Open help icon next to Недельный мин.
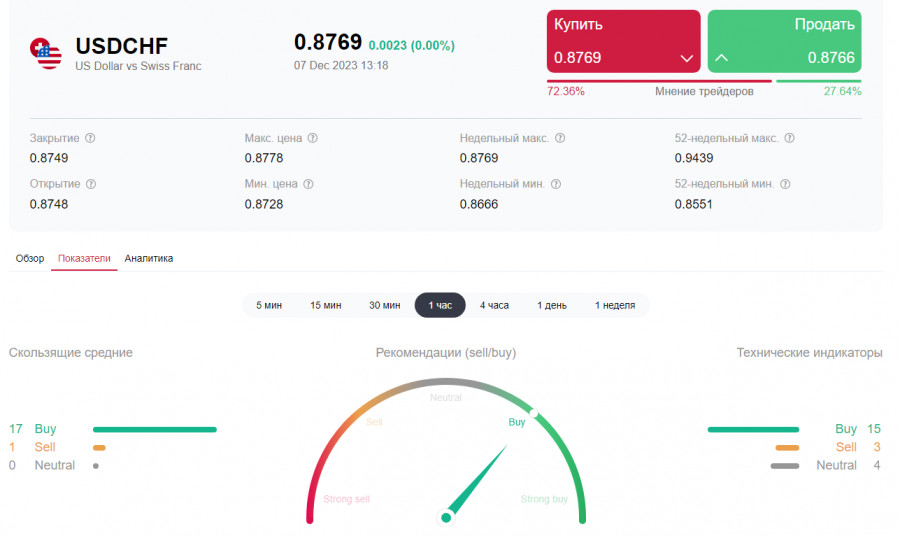This screenshot has height=536, width=900. click(x=556, y=184)
